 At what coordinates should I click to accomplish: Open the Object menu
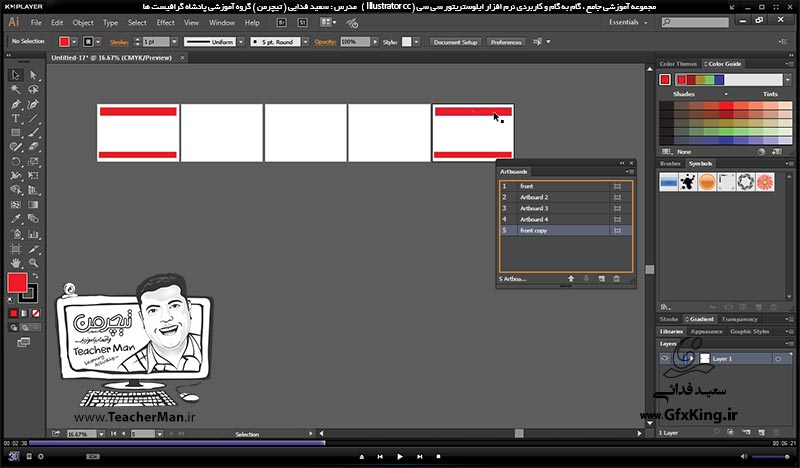[83, 22]
